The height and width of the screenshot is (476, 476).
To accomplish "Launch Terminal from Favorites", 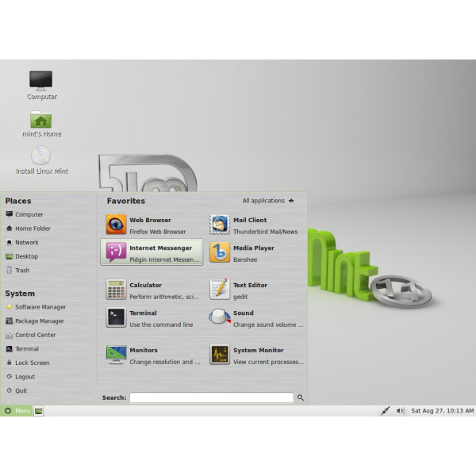I will tap(151, 318).
